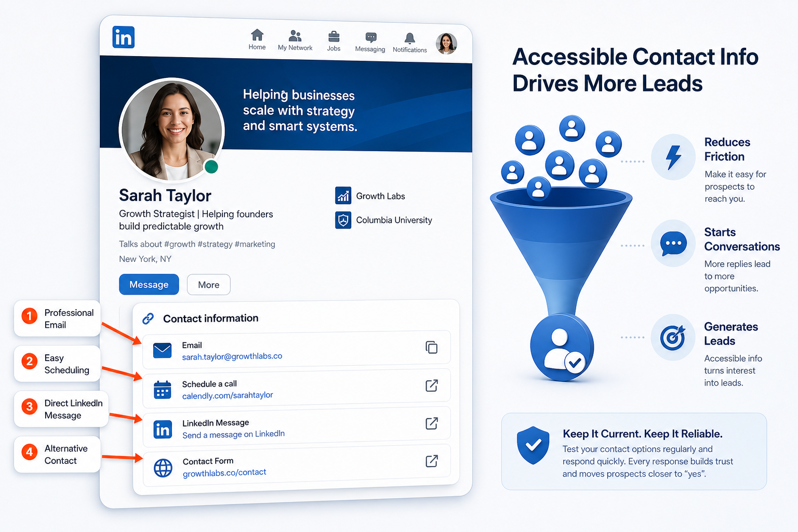798x532 pixels.
Task: View Sarah Taylor's large profile photo
Action: [x=172, y=130]
